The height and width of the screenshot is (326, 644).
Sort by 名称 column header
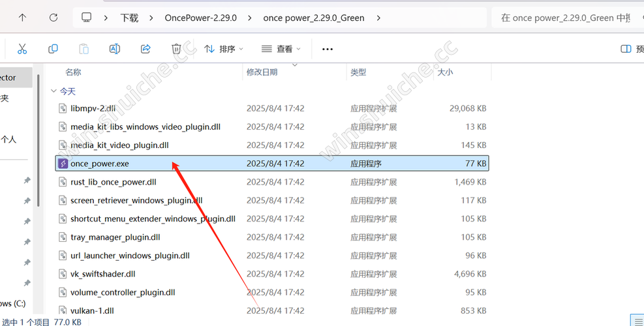[x=73, y=72]
